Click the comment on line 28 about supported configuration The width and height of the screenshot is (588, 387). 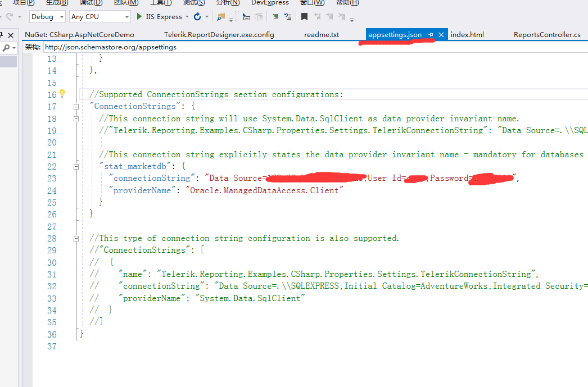pos(244,238)
